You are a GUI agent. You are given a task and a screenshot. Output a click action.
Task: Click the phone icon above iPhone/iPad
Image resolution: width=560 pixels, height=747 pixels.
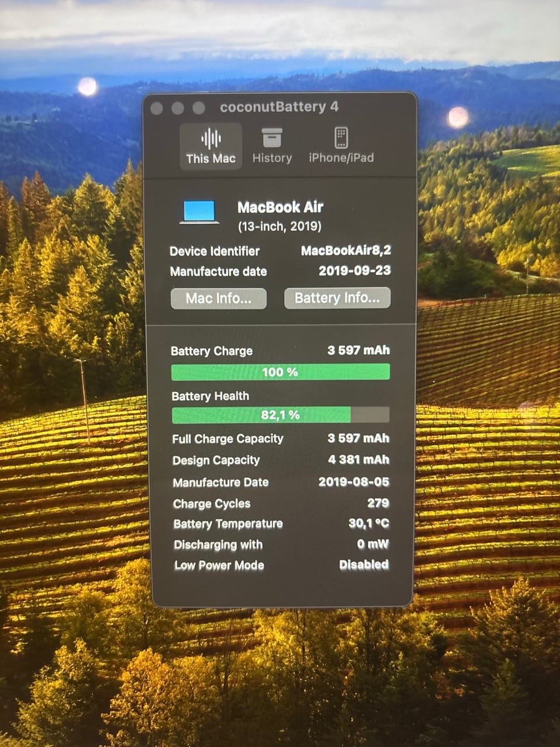(341, 138)
